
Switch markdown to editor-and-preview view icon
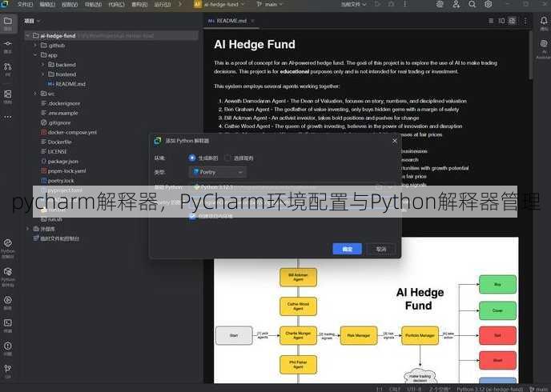point(501,21)
